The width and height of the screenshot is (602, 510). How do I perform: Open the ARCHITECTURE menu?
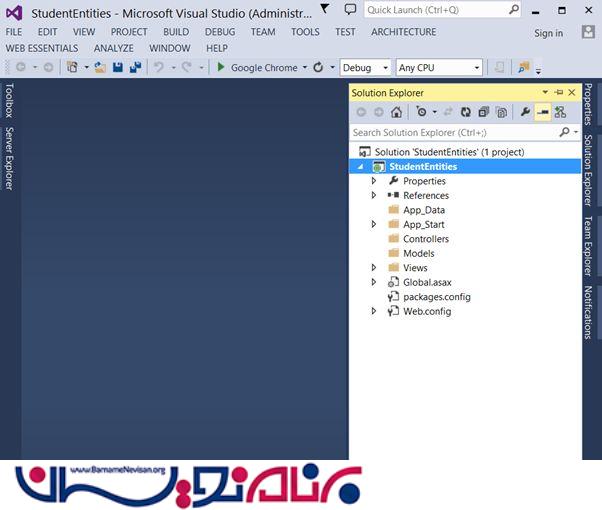[403, 32]
